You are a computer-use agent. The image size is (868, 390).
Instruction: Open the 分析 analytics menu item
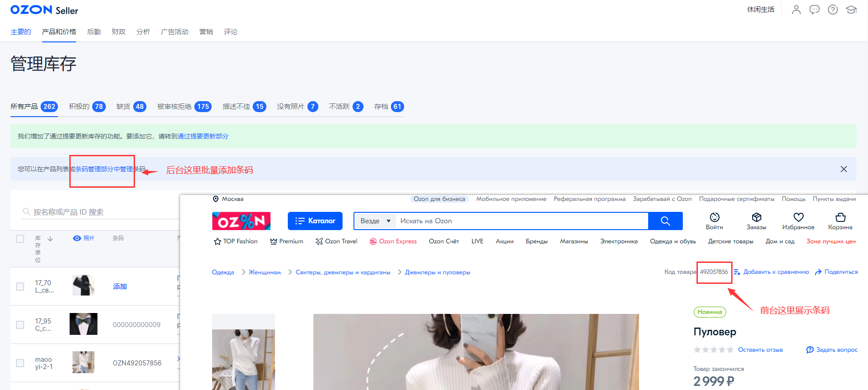coord(143,32)
